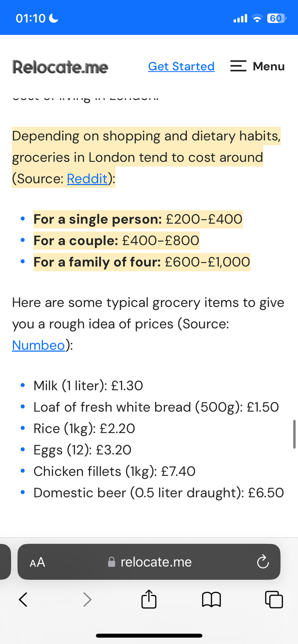The height and width of the screenshot is (644, 298).
Task: Tap the home indicator bar
Action: (149, 636)
